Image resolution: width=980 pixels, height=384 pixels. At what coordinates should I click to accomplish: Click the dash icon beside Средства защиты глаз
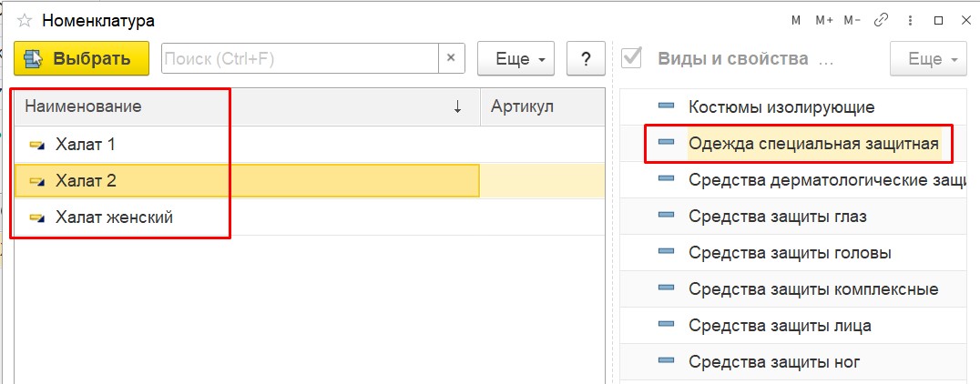[x=667, y=216]
